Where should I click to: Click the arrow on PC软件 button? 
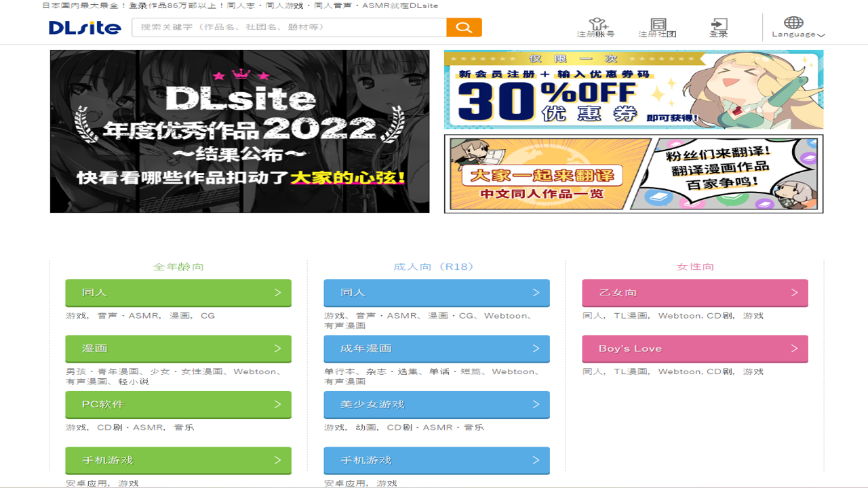tap(277, 404)
